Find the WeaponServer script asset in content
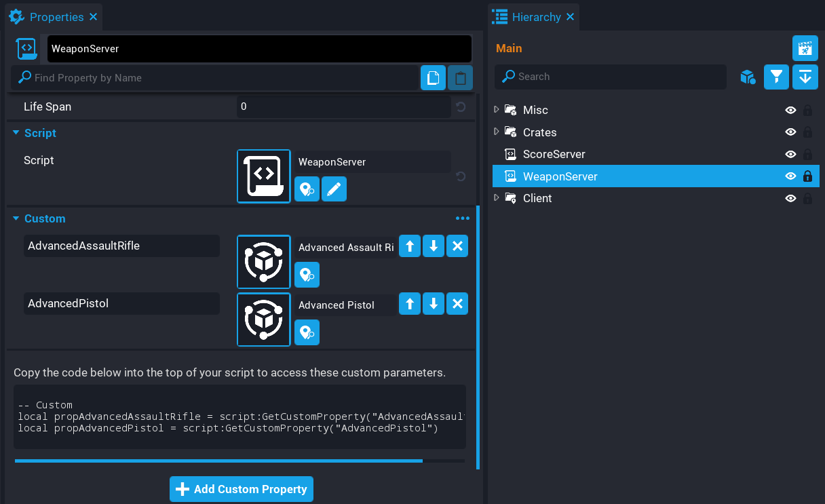Screen dimensions: 825x504 307,189
